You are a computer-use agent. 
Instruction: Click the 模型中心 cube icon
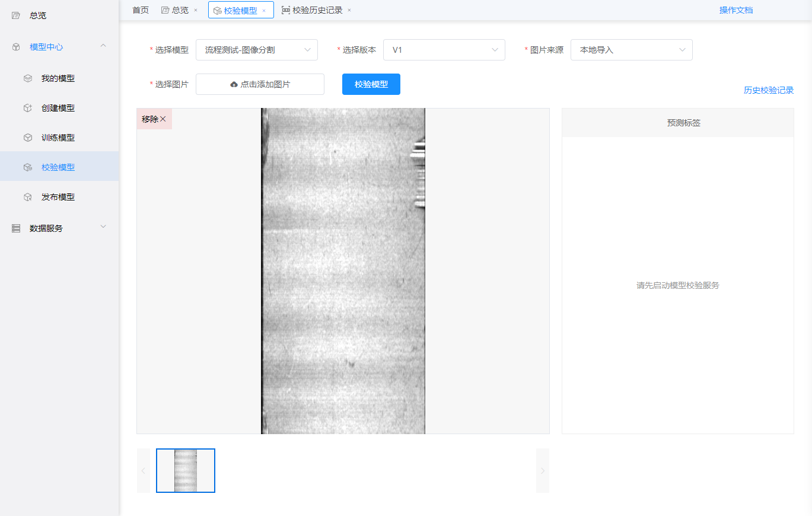point(16,47)
